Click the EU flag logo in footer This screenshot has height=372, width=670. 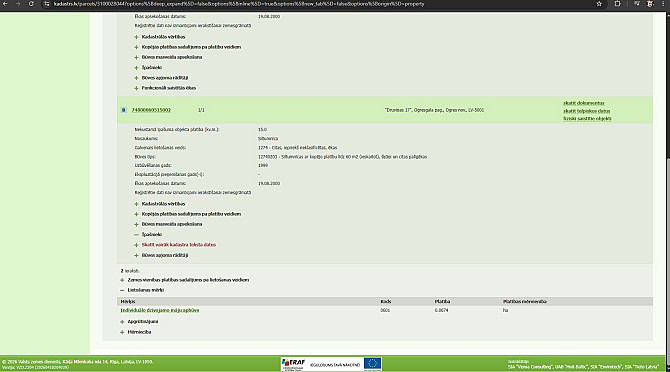point(373,364)
